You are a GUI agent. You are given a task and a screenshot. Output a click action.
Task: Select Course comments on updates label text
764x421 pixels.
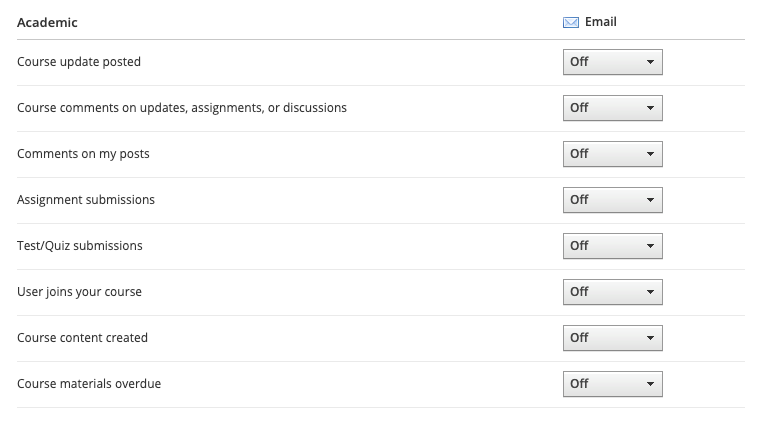(182, 108)
